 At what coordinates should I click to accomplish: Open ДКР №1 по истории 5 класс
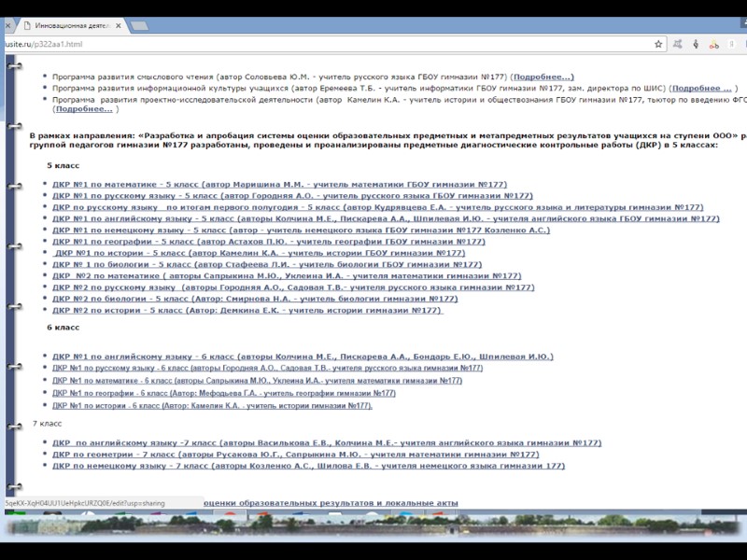[261, 253]
